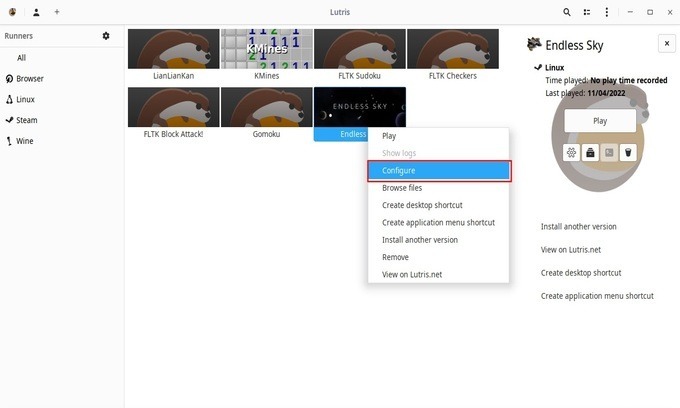Open the Runners gear settings icon

tap(106, 36)
